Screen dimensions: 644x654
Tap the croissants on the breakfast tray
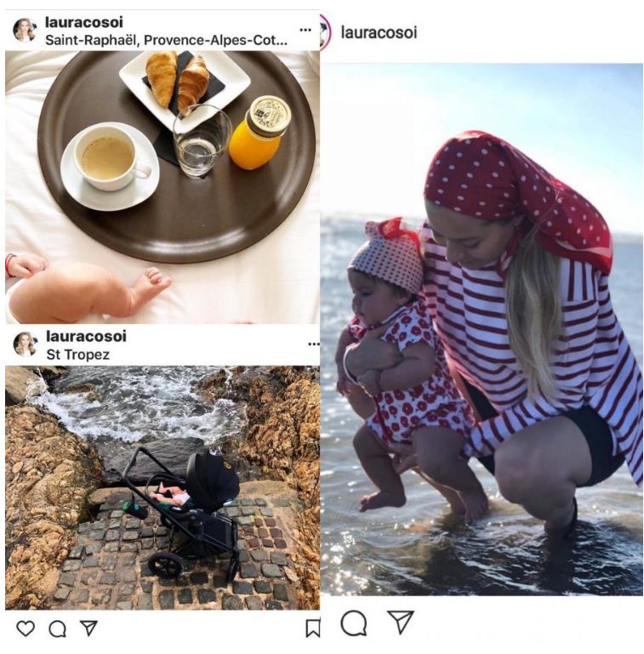tap(177, 81)
